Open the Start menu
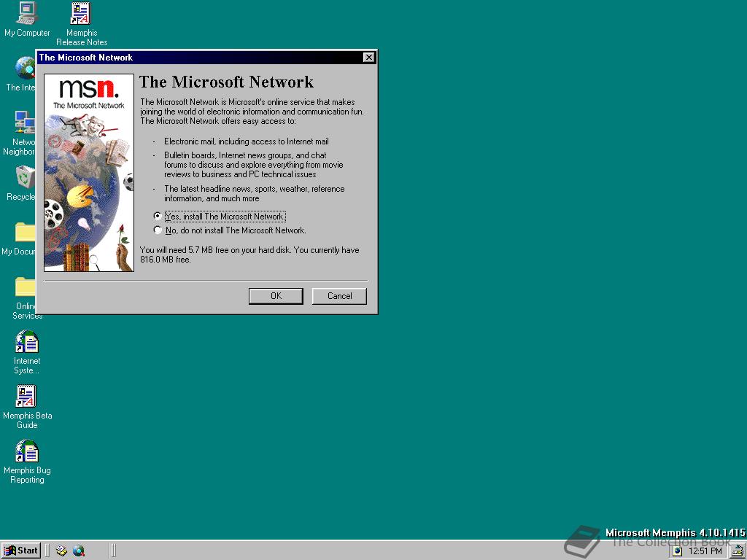Screen dimensions: 747x560 tap(21, 551)
